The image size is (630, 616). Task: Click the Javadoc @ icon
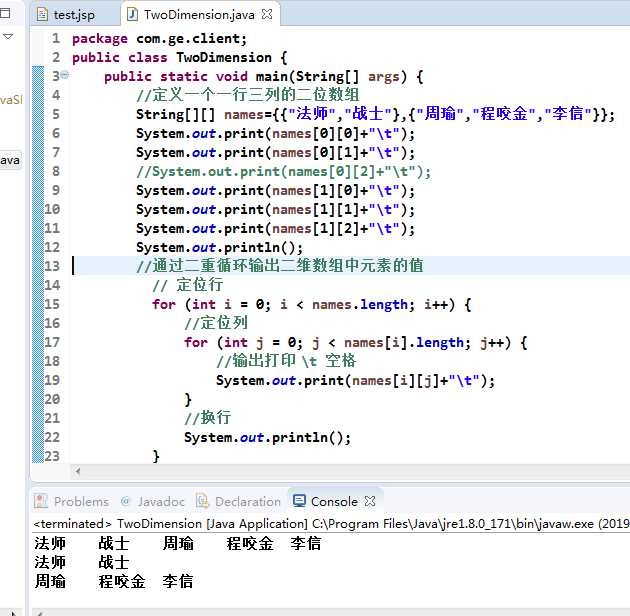(125, 501)
